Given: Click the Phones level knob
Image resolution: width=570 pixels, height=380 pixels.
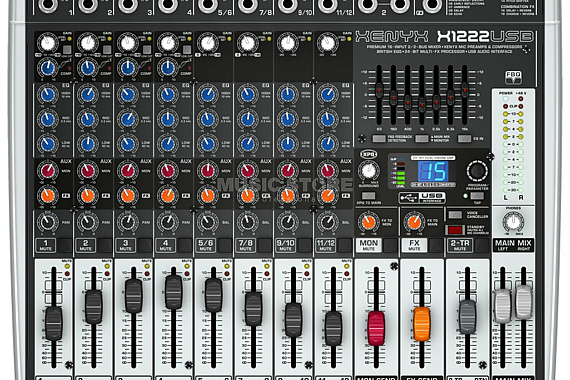Looking at the screenshot, I should (513, 221).
